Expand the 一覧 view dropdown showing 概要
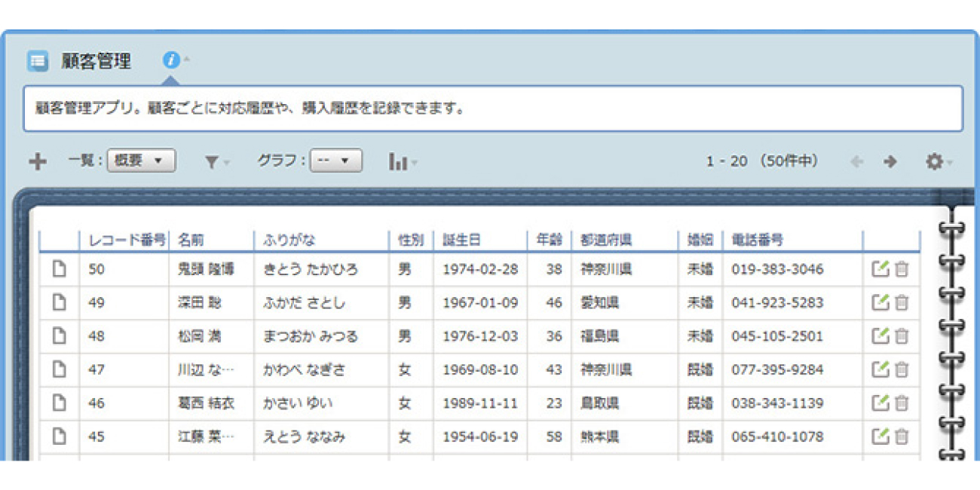The width and height of the screenshot is (980, 490). [141, 161]
